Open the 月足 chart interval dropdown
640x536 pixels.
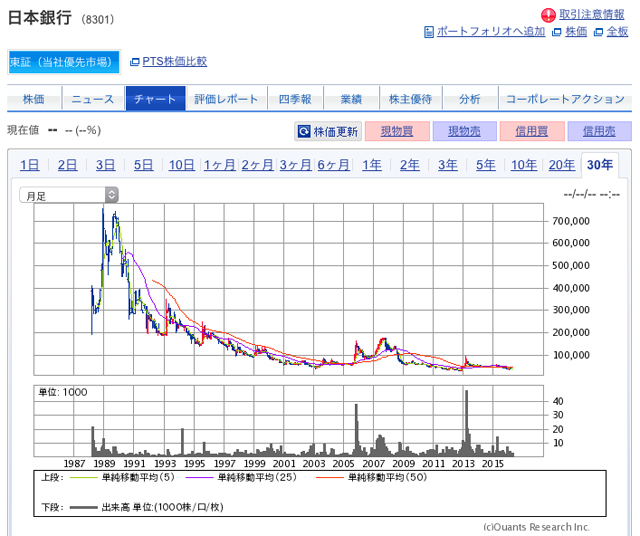(69, 195)
